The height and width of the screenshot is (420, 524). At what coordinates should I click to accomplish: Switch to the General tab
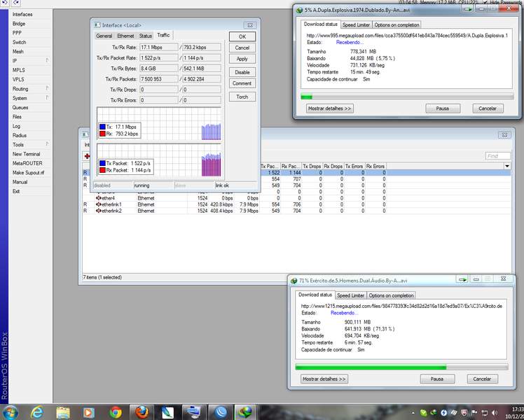tap(104, 36)
